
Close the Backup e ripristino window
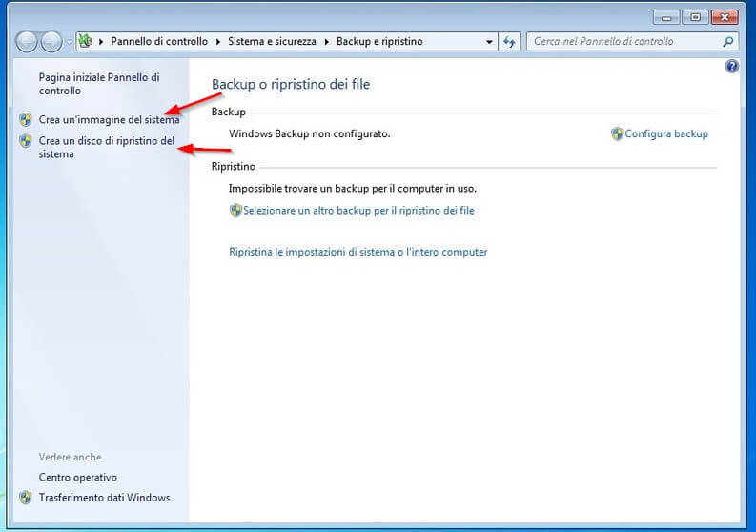tap(725, 18)
